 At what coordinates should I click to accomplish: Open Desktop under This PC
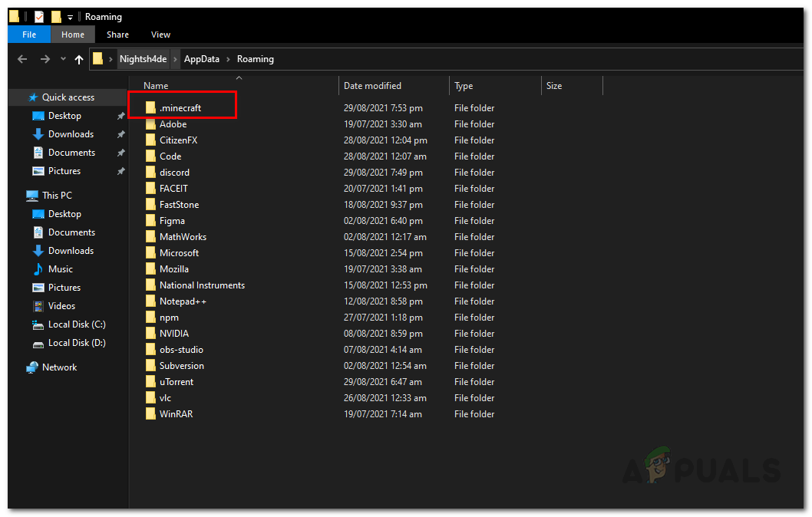coord(64,214)
